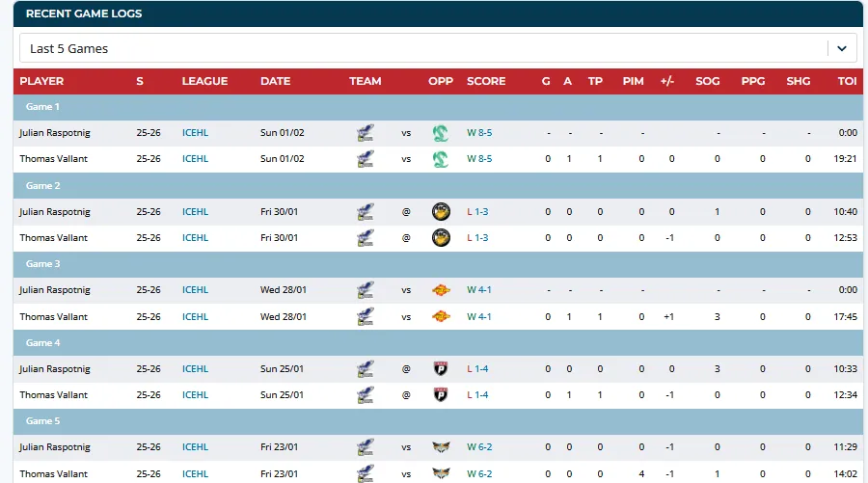Click green opponent logo in Julian Raspotnig's Game 1 row
This screenshot has width=868, height=483.
[x=441, y=133]
